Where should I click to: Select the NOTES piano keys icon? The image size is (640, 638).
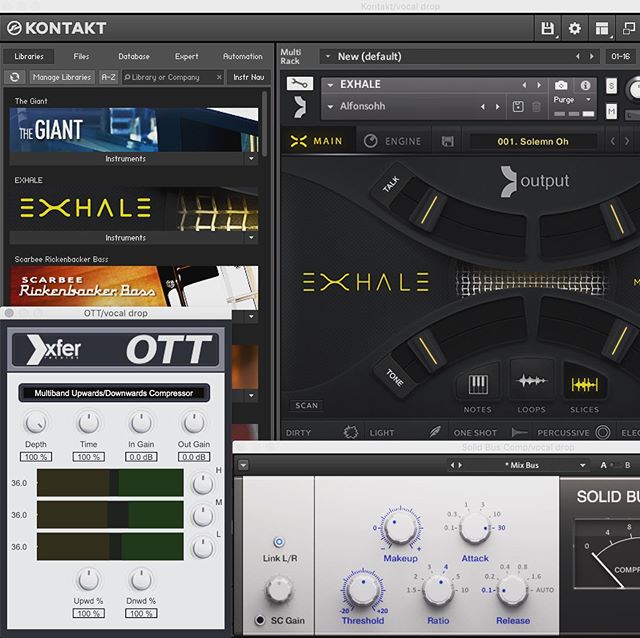[x=478, y=384]
